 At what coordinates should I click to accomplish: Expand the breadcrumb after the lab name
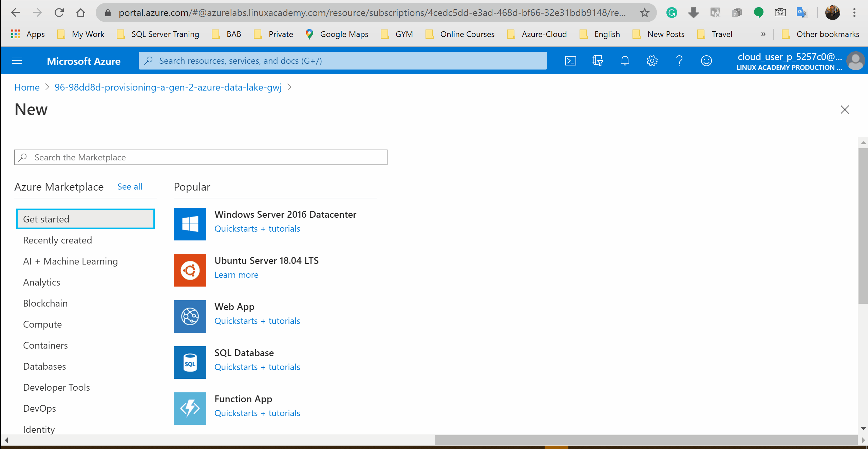[289, 87]
